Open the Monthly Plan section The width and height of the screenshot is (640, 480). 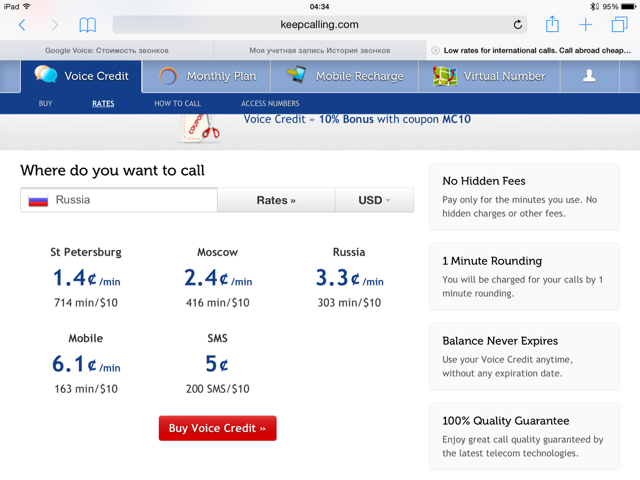207,76
